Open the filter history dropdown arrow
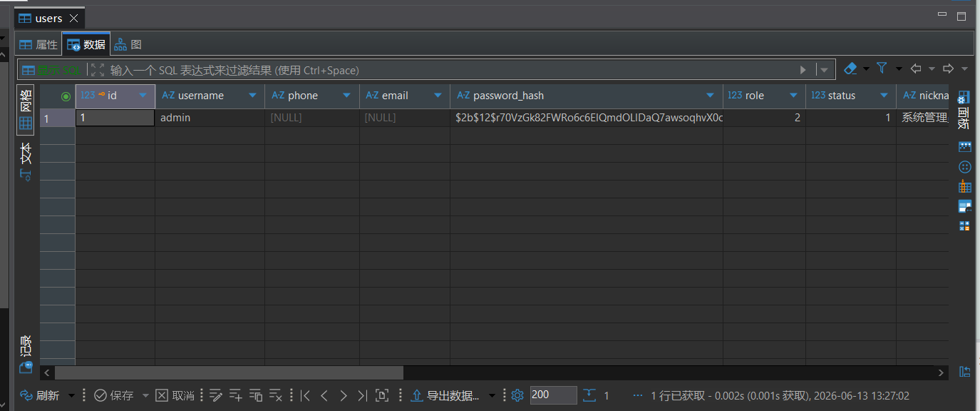This screenshot has width=980, height=411. pyautogui.click(x=825, y=70)
